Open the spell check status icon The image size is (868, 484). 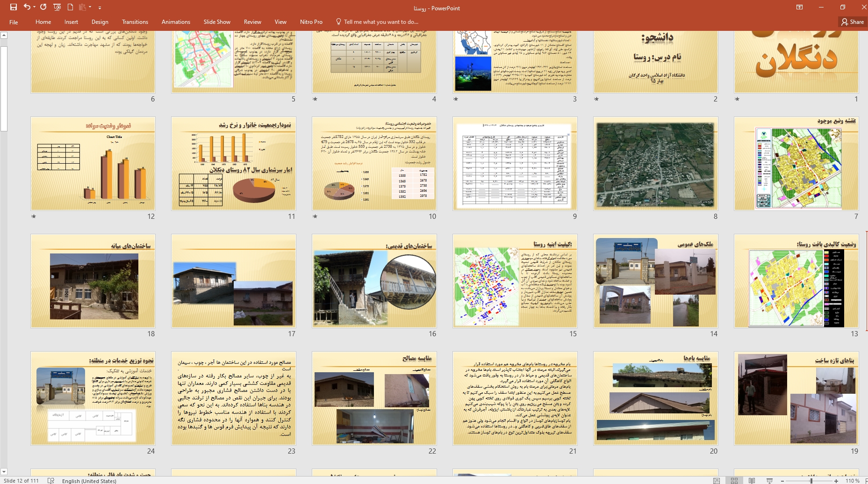(x=51, y=481)
